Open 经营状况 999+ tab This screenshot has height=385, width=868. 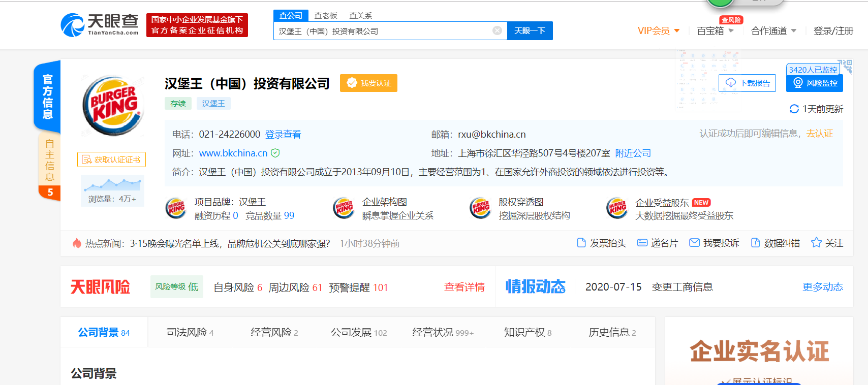(443, 332)
